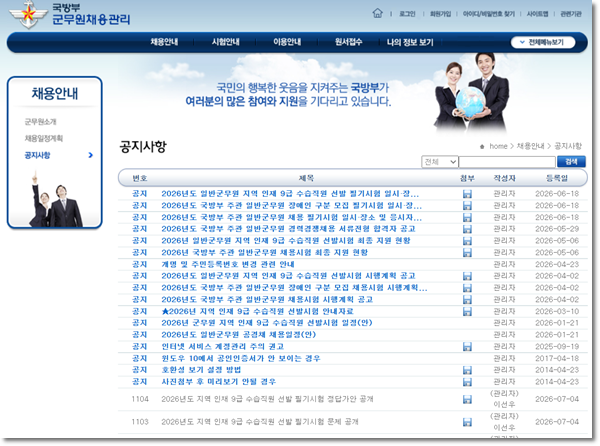Screen dimensions: 600x446
Task: Open the 관련기관 link
Action: [x=571, y=14]
